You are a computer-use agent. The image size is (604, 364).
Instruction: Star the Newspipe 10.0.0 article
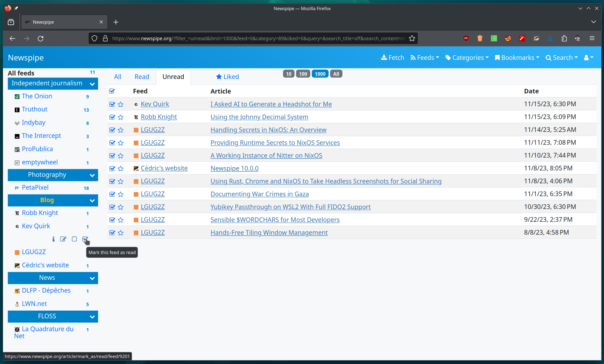click(x=121, y=169)
